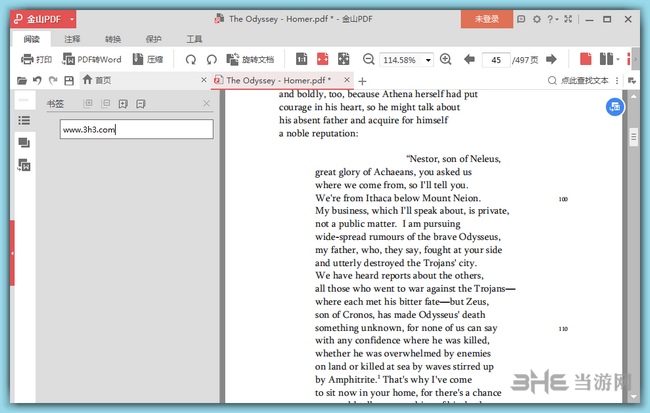Switch to the 保护 ribbon tab
This screenshot has height=413, width=650.
click(x=153, y=39)
